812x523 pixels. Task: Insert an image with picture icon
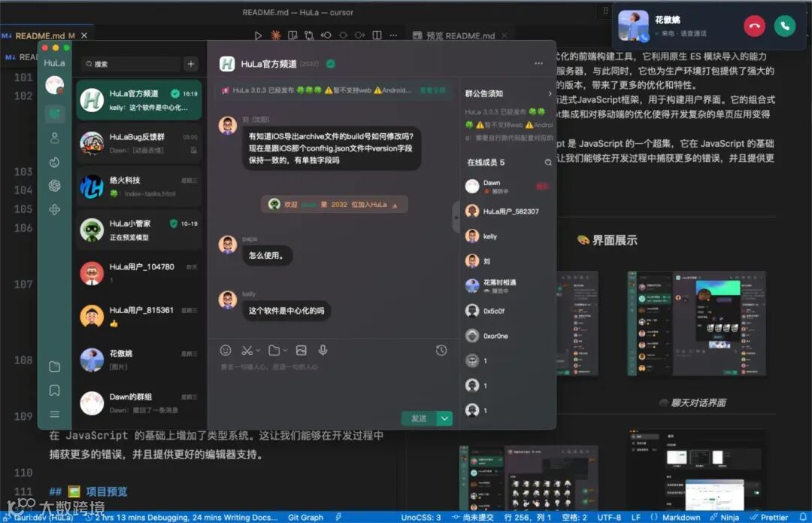click(x=301, y=351)
